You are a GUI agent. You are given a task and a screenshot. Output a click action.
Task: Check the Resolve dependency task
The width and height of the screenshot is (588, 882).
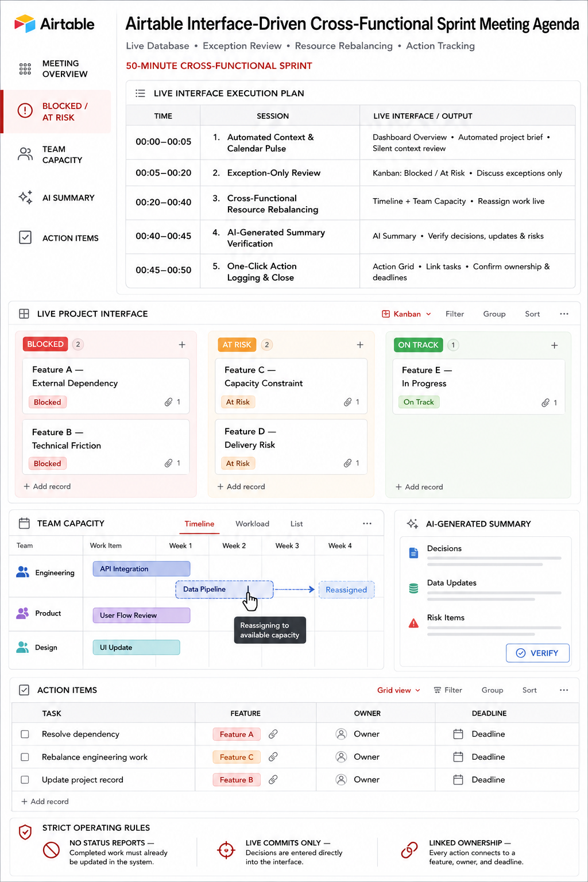pyautogui.click(x=25, y=734)
